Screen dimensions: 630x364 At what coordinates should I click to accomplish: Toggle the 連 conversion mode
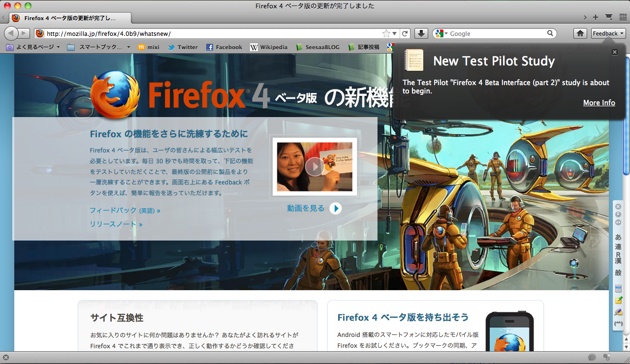point(618,246)
